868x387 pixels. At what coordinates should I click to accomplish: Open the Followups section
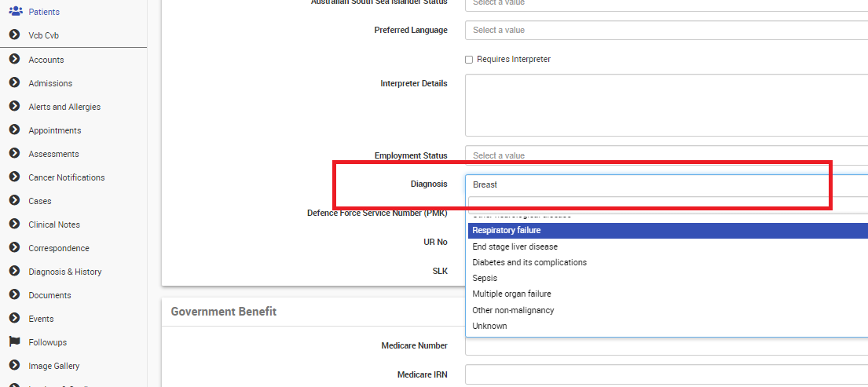click(48, 342)
